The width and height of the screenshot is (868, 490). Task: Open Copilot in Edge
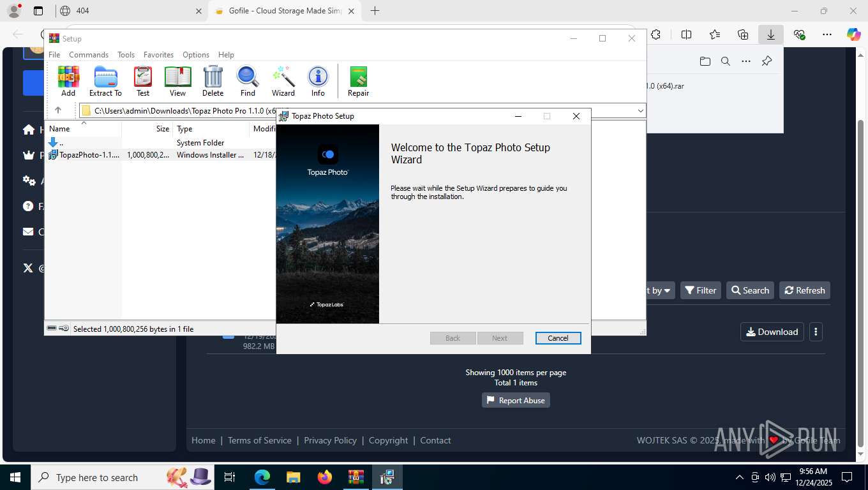coord(853,34)
